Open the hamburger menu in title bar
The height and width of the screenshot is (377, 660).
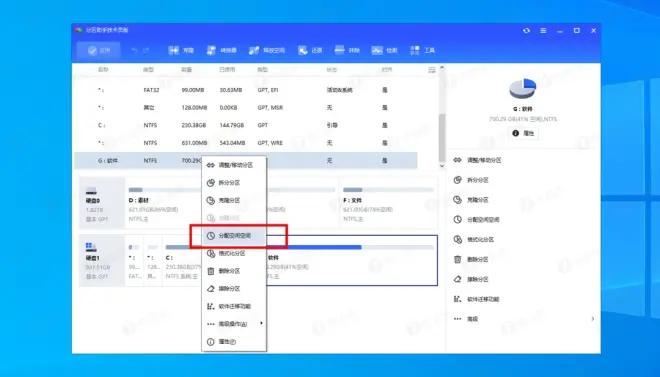pyautogui.click(x=543, y=31)
